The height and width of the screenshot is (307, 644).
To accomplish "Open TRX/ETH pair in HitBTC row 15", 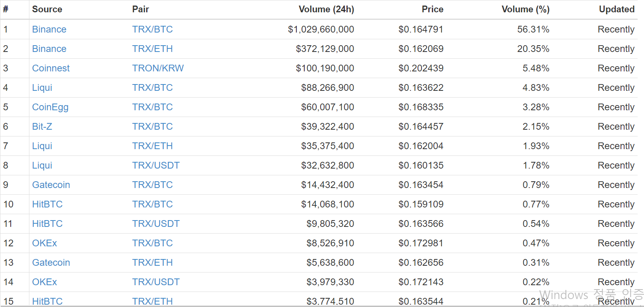I will click(x=153, y=301).
